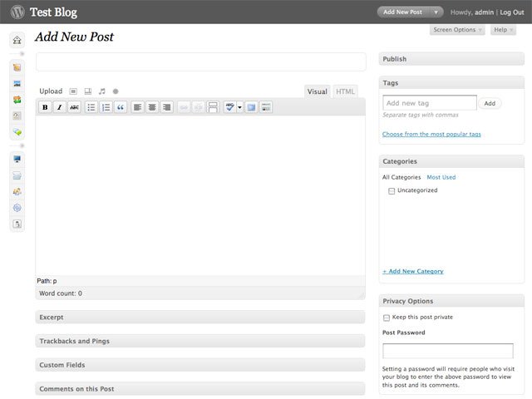Image resolution: width=532 pixels, height=399 pixels.
Task: Click the Post Password input field
Action: [x=448, y=351]
